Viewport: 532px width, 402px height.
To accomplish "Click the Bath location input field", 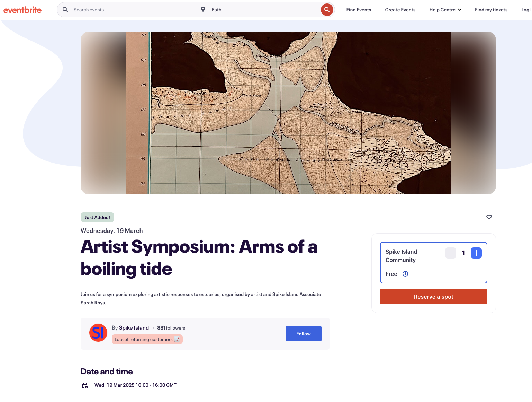I will 263,10.
